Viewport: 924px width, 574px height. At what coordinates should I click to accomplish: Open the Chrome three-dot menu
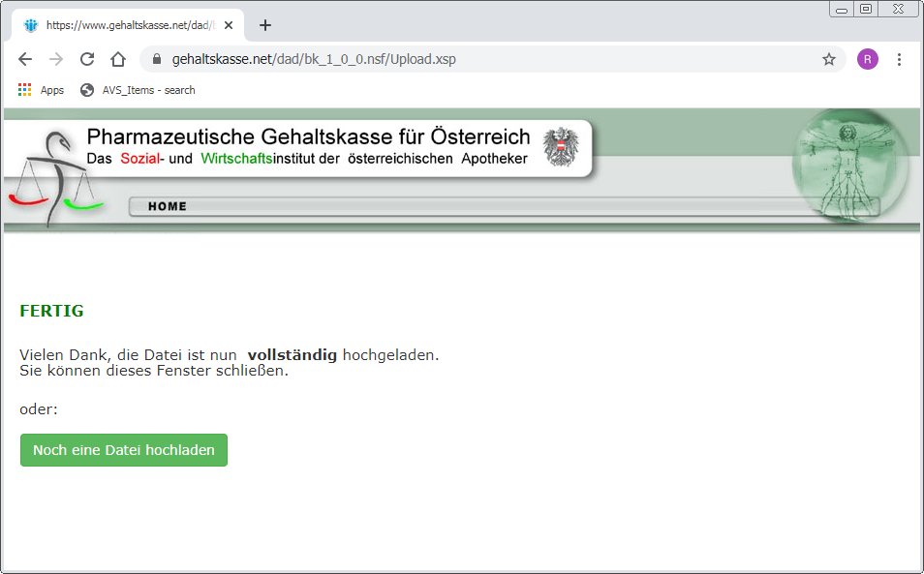coord(899,59)
